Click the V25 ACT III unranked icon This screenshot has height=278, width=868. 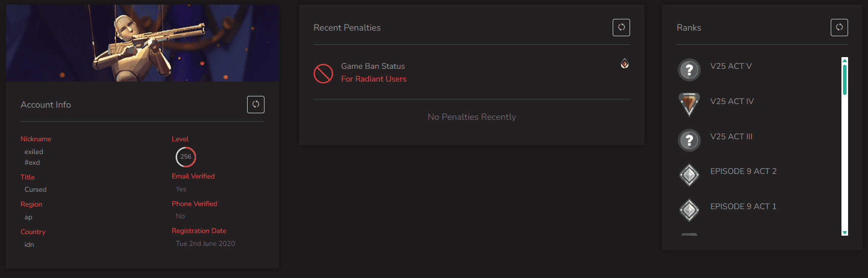coord(689,140)
